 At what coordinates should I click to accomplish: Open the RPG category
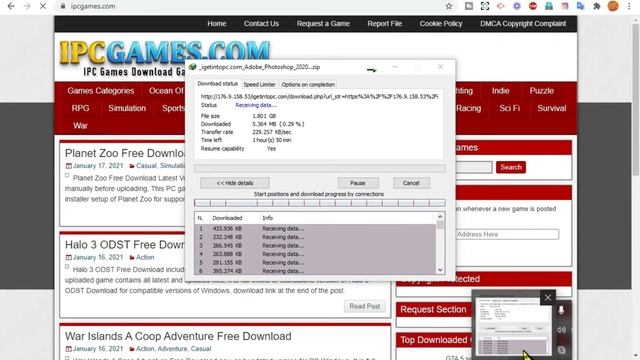(x=80, y=108)
